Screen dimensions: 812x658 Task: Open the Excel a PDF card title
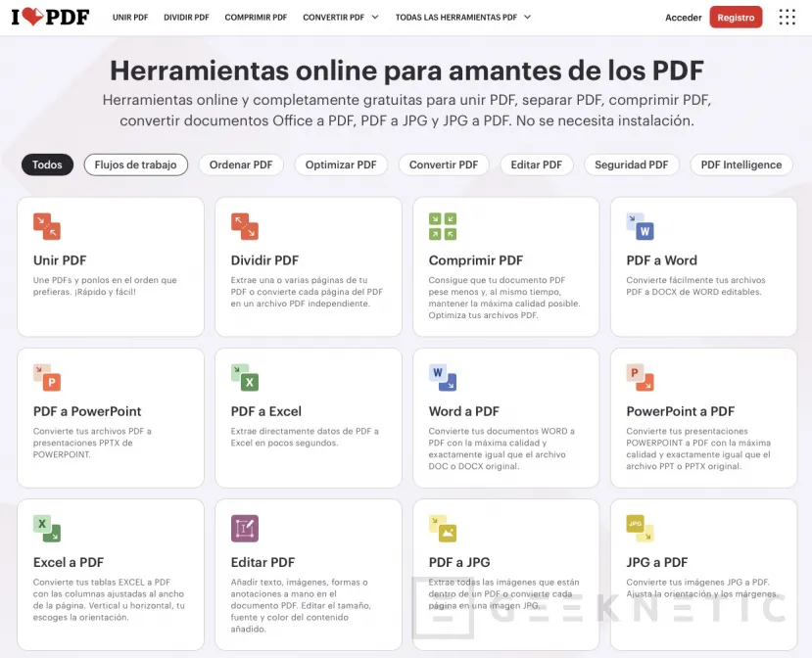pyautogui.click(x=69, y=563)
